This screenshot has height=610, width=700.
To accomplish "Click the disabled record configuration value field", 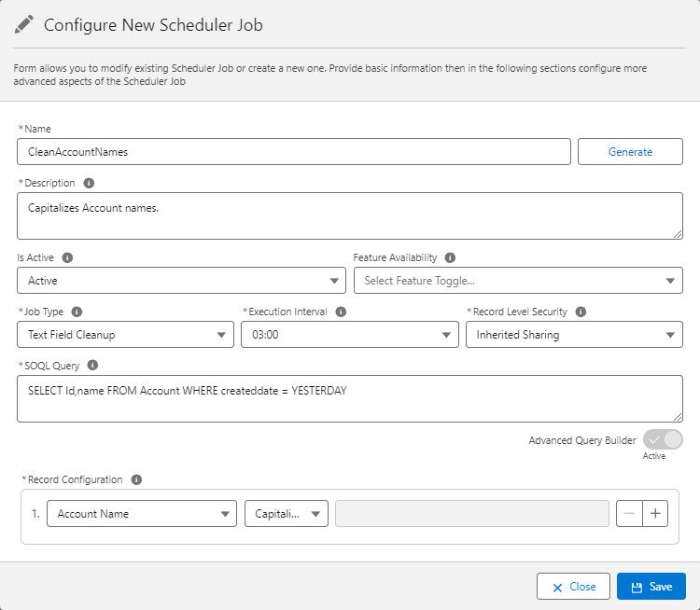I will [x=472, y=514].
